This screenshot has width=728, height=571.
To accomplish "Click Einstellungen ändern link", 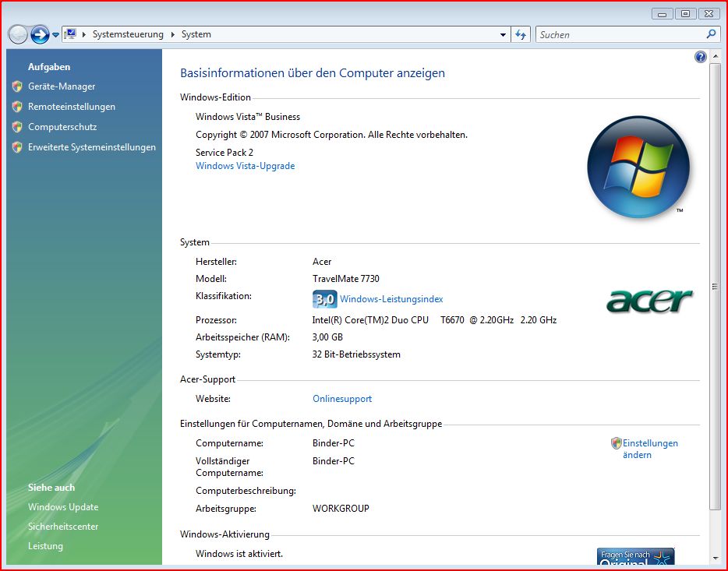I will click(650, 449).
